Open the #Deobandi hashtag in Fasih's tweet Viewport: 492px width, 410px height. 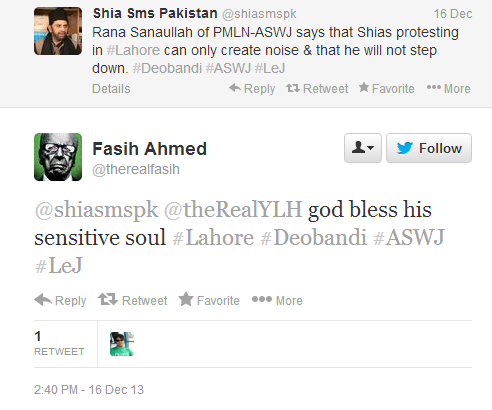(x=313, y=238)
